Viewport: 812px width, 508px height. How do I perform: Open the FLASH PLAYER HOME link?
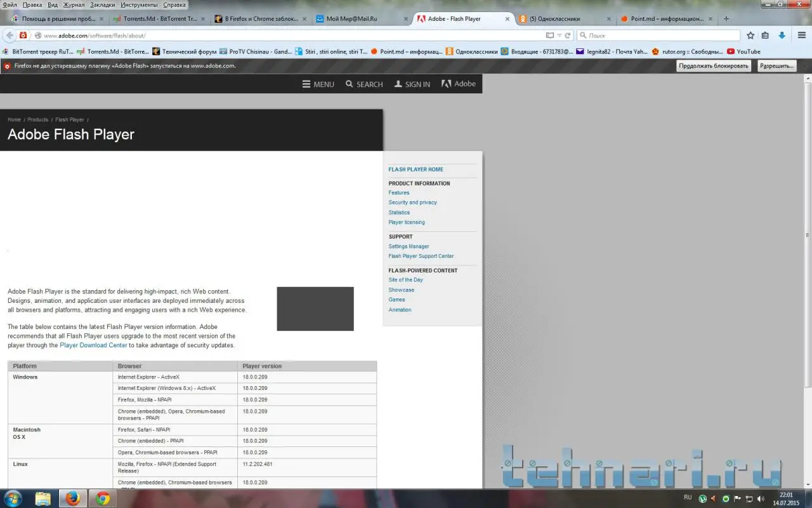click(x=416, y=170)
